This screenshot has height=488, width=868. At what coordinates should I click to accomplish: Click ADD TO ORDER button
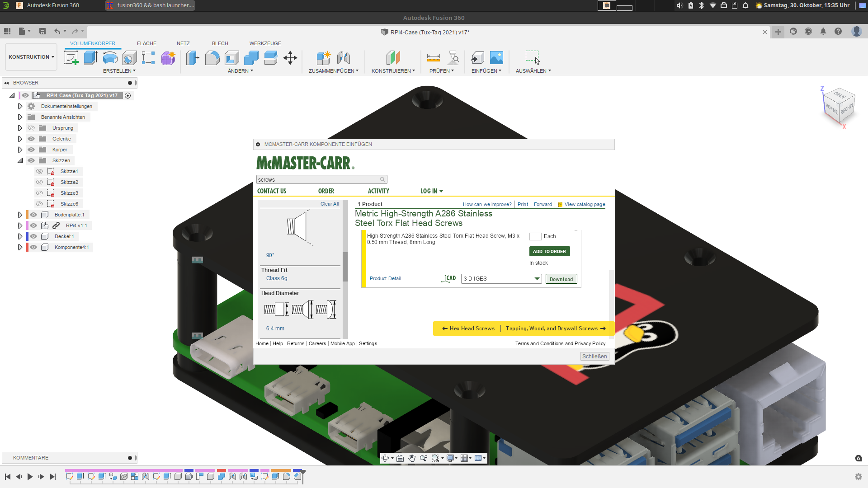click(549, 251)
